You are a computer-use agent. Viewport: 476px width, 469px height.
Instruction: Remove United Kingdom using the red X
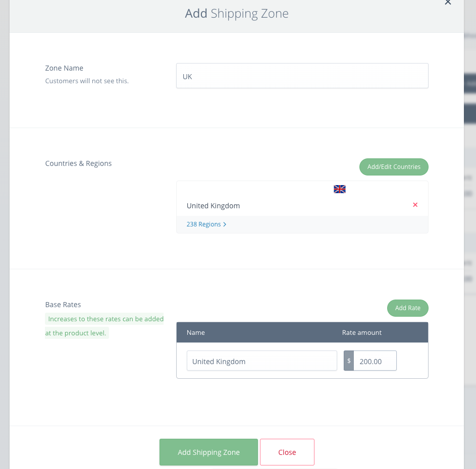tap(415, 205)
